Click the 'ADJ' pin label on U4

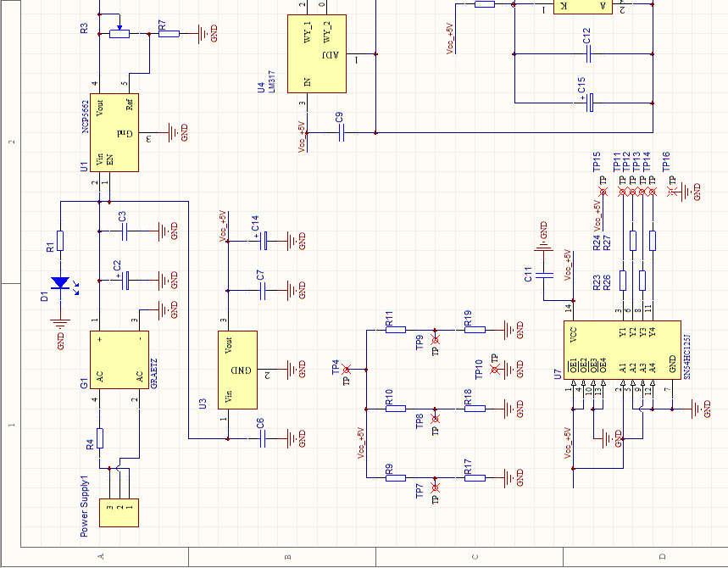pos(331,55)
